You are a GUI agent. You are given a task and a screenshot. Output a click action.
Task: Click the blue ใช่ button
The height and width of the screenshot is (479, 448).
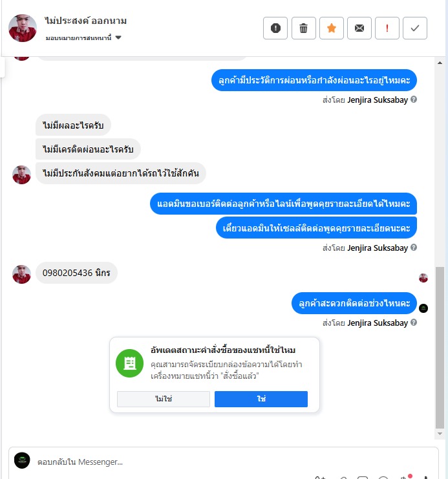(261, 399)
